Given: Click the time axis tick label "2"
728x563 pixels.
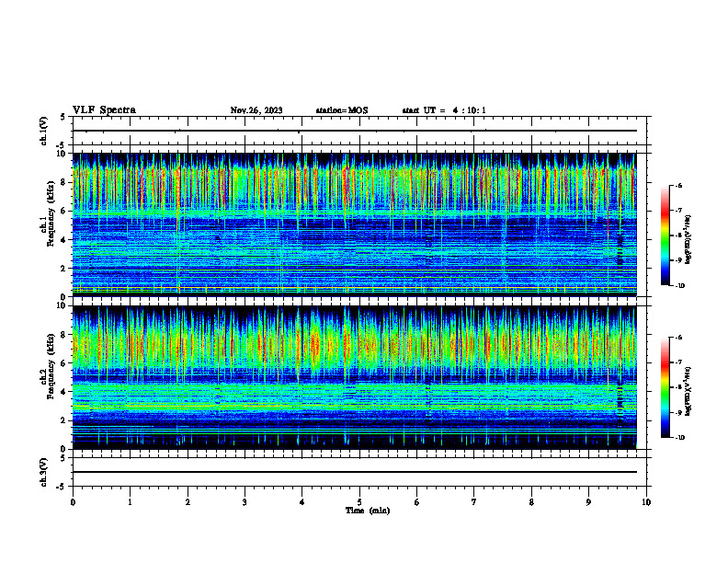Looking at the screenshot, I should pos(188,502).
